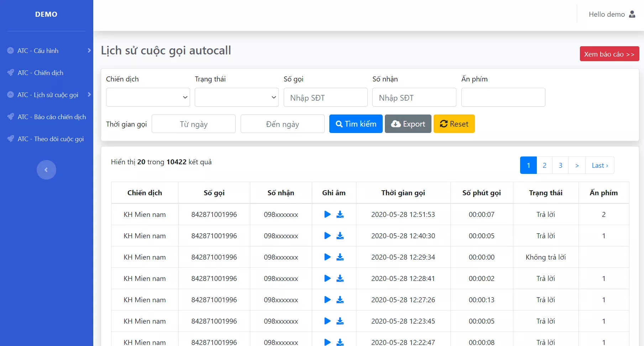Click the Ghi âm column header
The height and width of the screenshot is (346, 644).
(334, 193)
